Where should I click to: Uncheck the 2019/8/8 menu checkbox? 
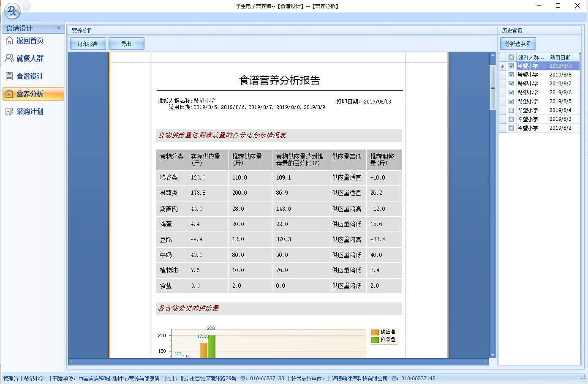(511, 75)
